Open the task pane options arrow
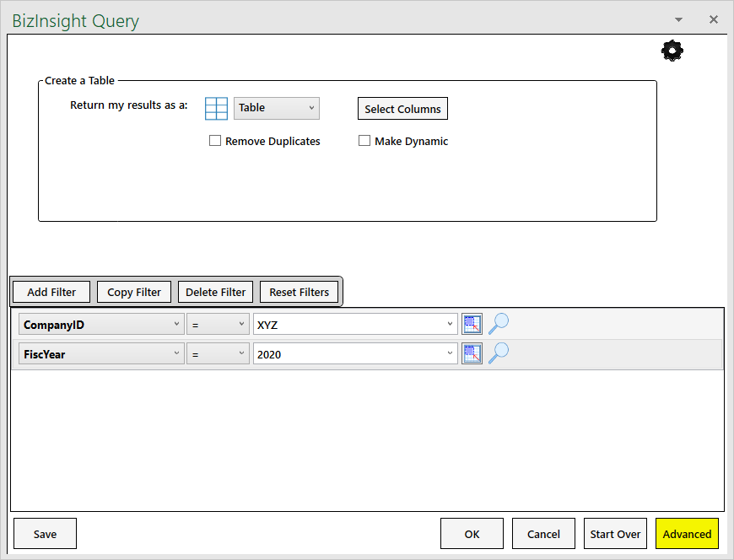The width and height of the screenshot is (734, 560). pyautogui.click(x=678, y=19)
